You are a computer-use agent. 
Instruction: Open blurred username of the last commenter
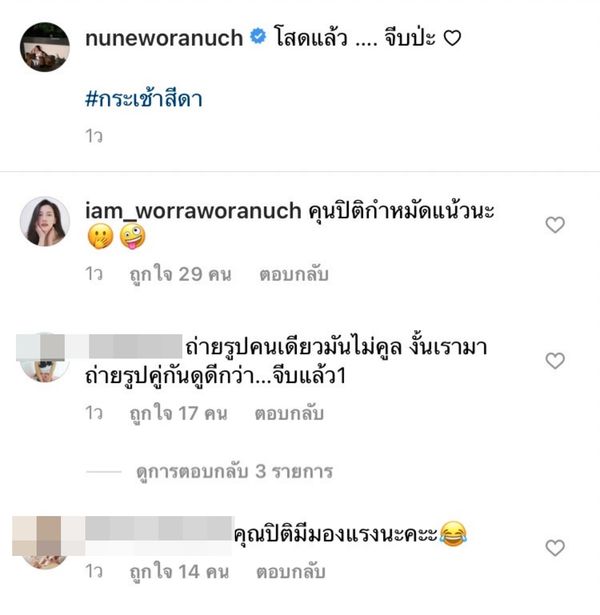coord(159,534)
